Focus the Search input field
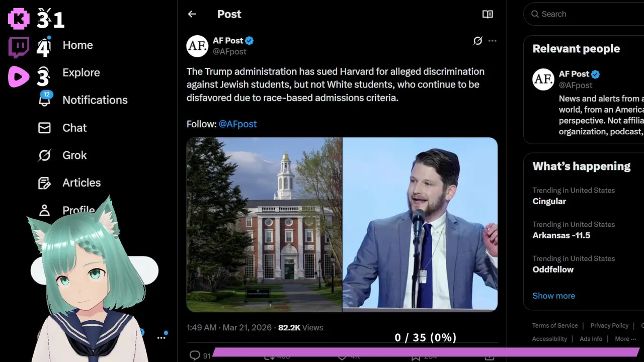This screenshot has height=362, width=644. [x=584, y=14]
